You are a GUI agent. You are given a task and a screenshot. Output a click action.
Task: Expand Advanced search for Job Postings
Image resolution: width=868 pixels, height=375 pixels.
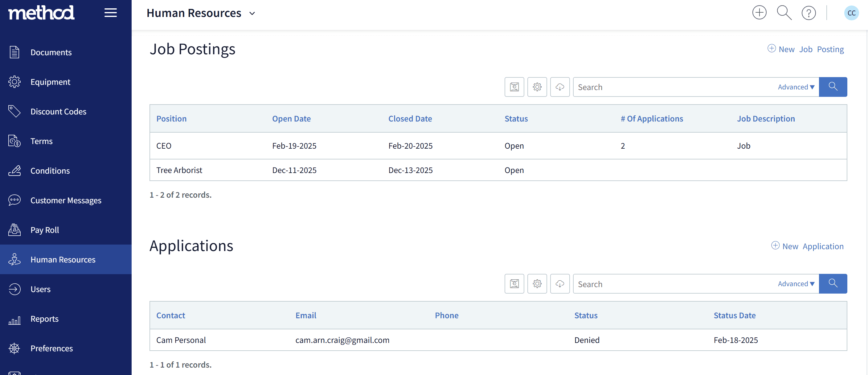[796, 87]
